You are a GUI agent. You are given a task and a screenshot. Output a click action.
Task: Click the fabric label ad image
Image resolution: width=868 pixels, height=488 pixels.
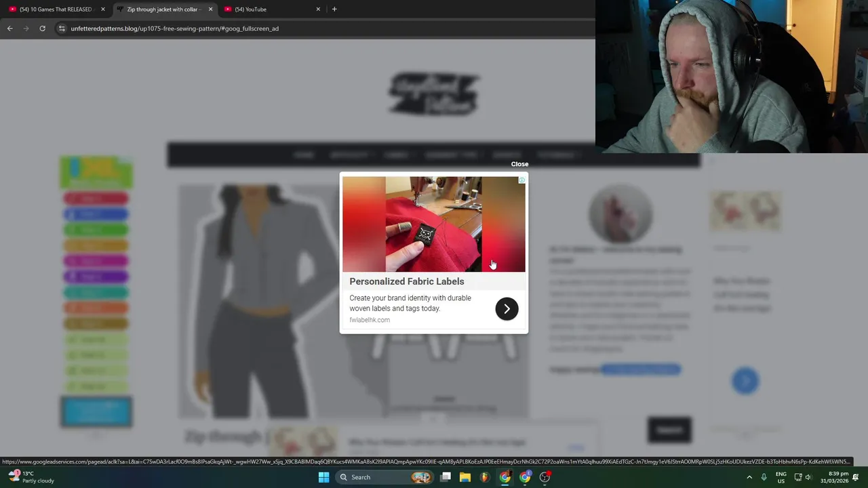[433, 224]
